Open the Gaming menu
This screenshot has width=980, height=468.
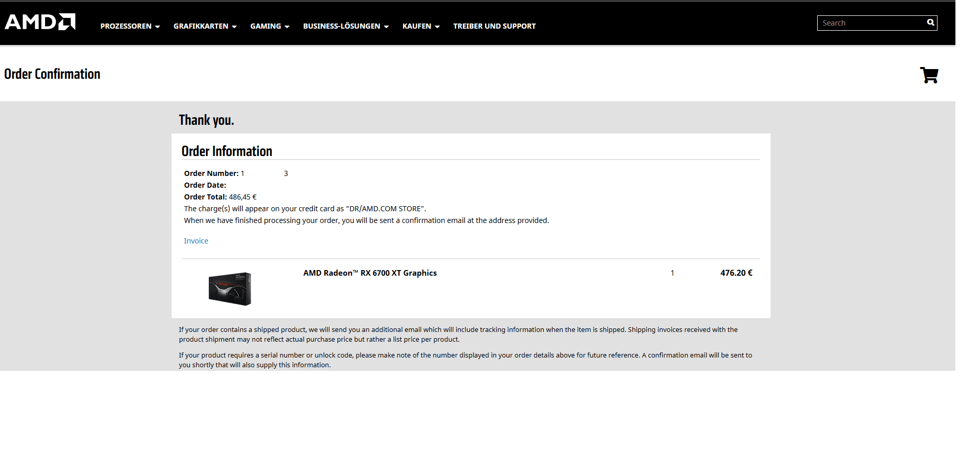[x=270, y=26]
